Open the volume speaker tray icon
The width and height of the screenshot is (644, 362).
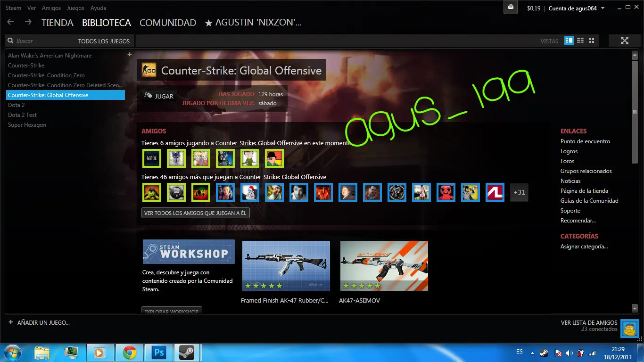click(569, 353)
